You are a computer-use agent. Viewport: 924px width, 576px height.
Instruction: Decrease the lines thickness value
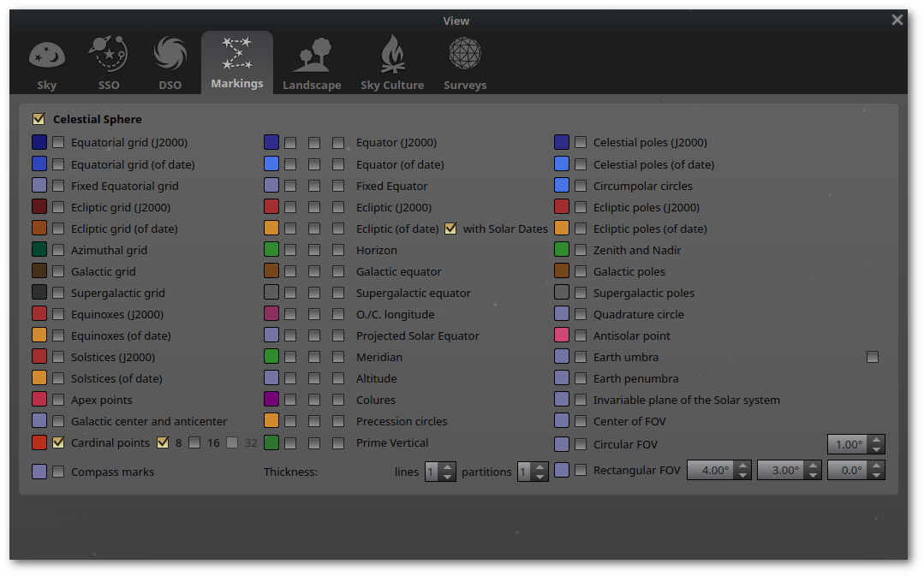(448, 477)
